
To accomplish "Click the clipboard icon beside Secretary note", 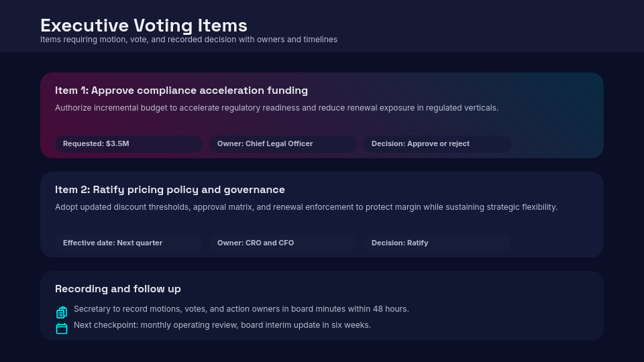I will click(62, 312).
